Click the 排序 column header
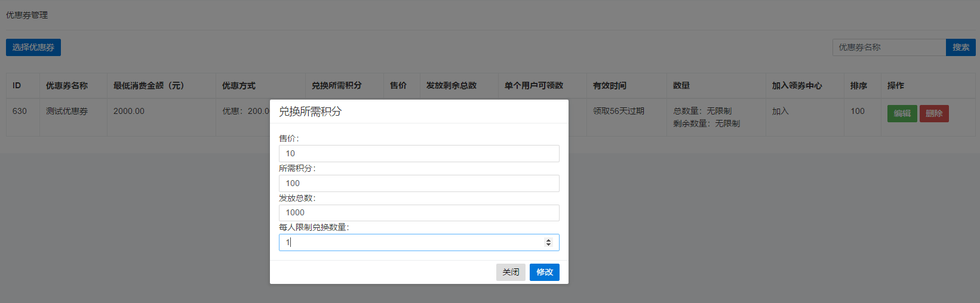This screenshot has height=303, width=980. pos(858,85)
